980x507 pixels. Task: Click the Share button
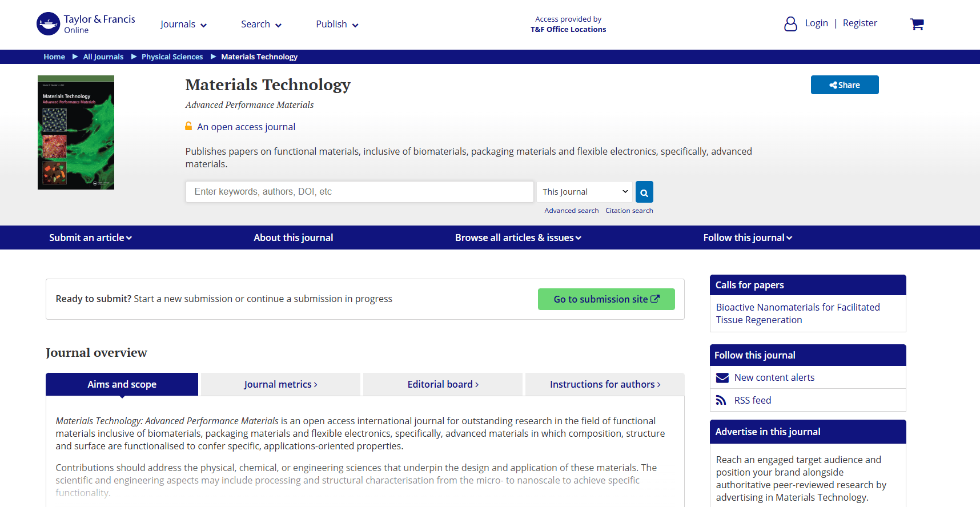tap(845, 84)
